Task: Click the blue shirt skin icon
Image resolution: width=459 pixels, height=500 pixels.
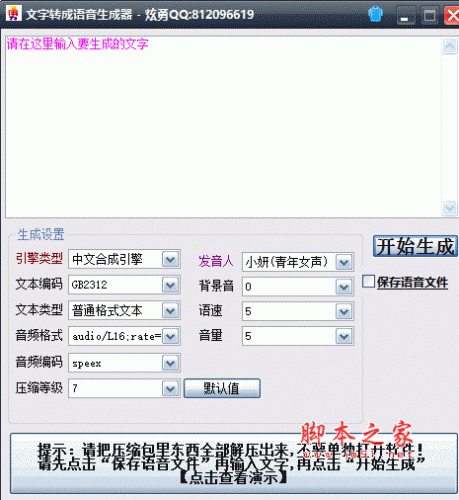Action: [375, 14]
